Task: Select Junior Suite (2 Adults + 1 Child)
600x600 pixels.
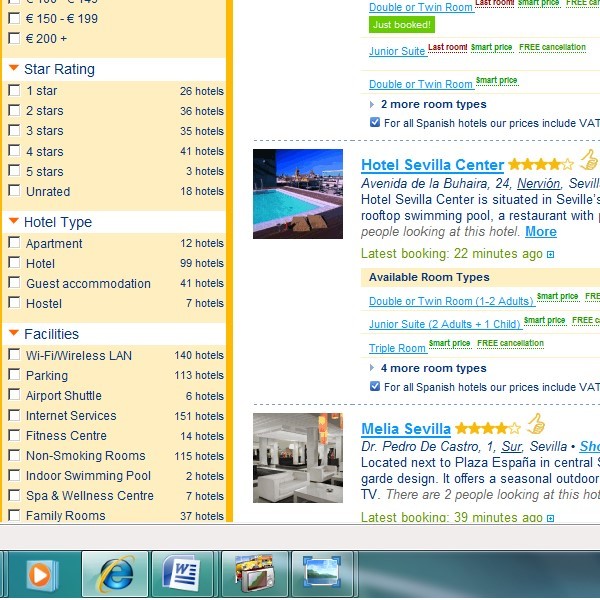Action: [445, 324]
